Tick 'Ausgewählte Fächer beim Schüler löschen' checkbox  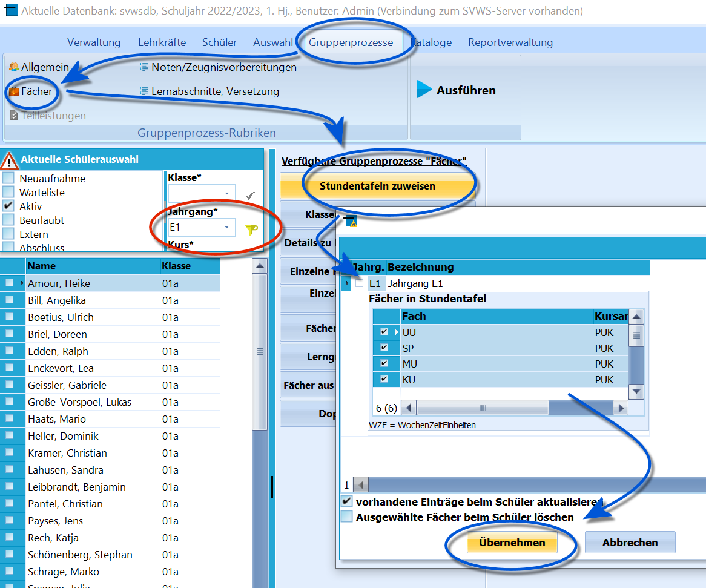(x=347, y=517)
